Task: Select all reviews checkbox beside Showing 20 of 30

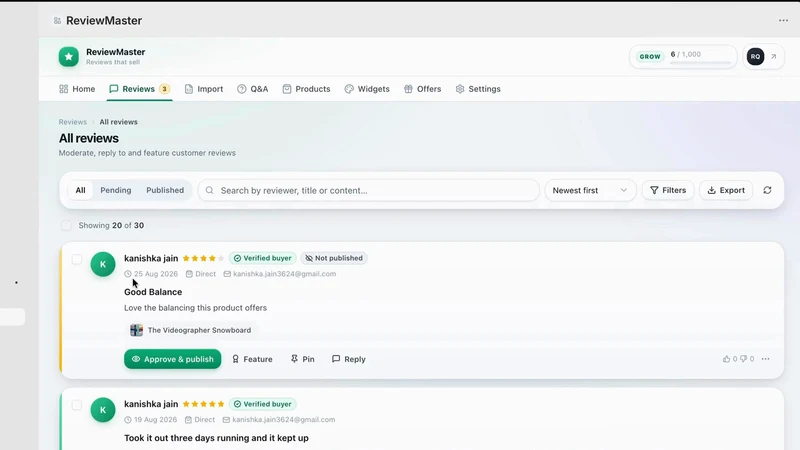Action: [x=66, y=226]
